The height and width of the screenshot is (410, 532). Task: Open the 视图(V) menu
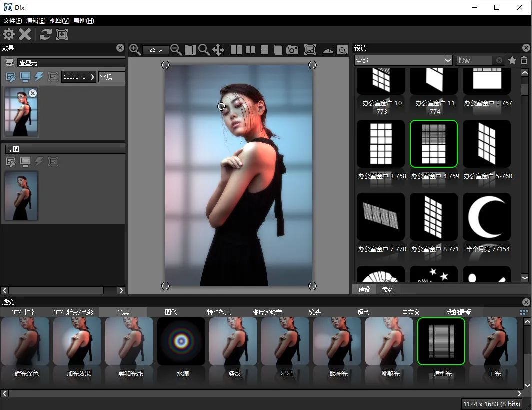point(59,21)
